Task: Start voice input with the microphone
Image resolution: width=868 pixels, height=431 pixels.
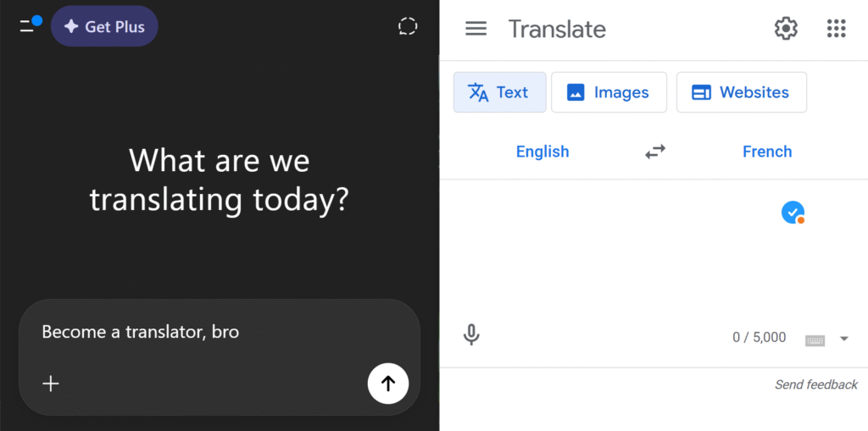Action: [472, 335]
